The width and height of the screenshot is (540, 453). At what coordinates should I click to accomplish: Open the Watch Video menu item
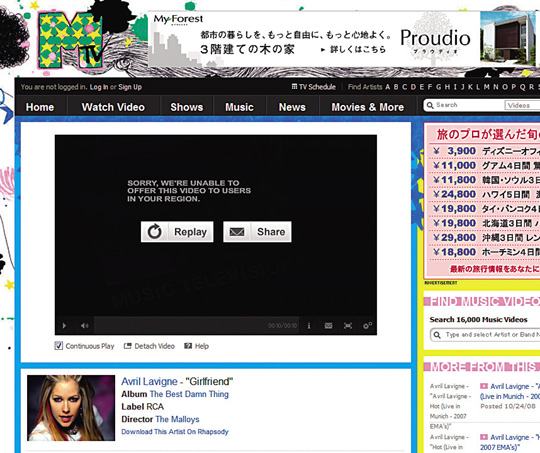[113, 107]
